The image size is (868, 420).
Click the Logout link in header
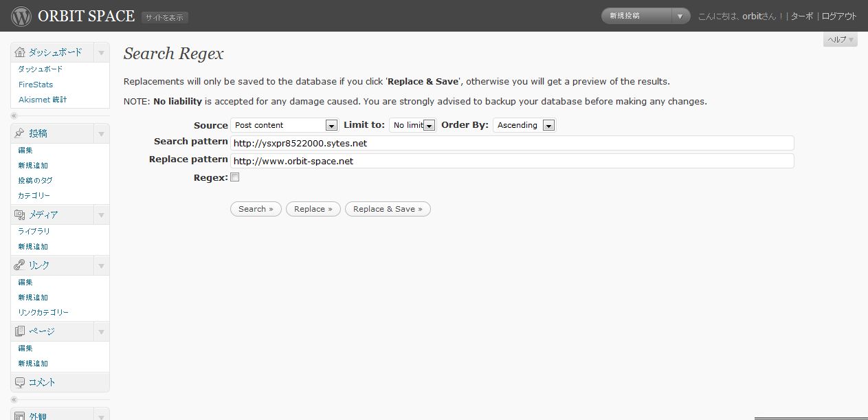[839, 16]
